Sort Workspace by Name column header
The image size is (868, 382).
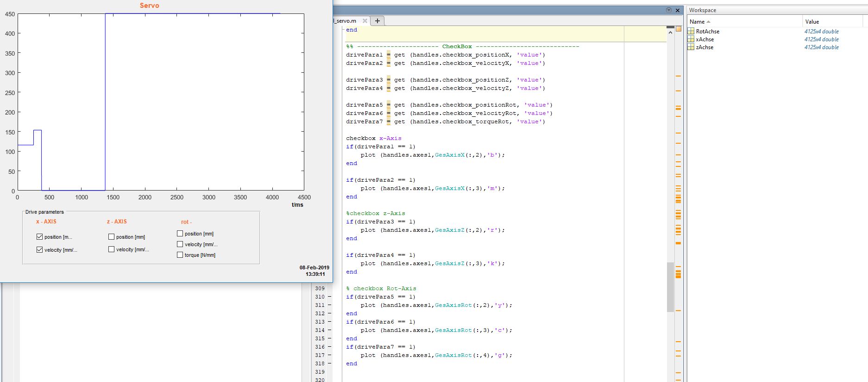pyautogui.click(x=697, y=22)
